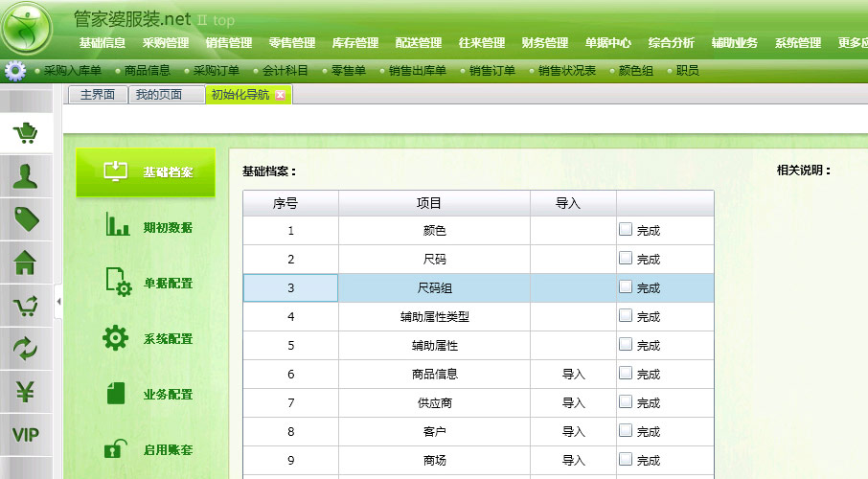Collapse the left sidebar with arrow handle
Image resolution: width=868 pixels, height=479 pixels.
click(x=58, y=302)
